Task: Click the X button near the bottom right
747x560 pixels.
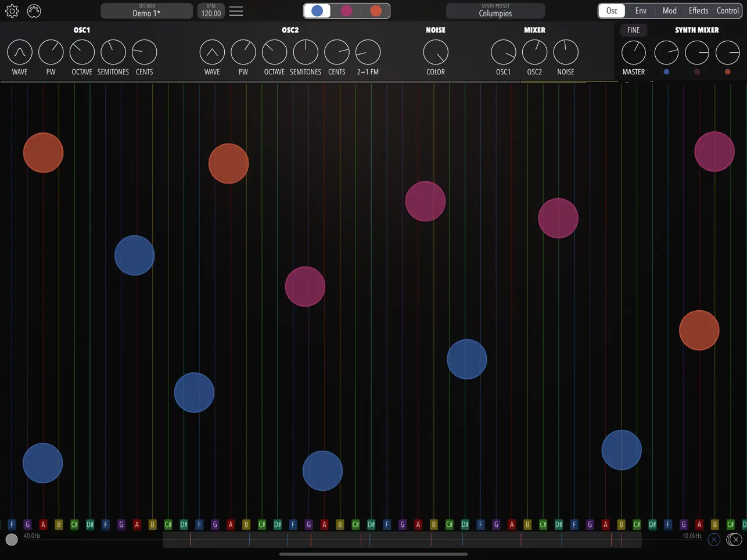Action: pos(714,540)
